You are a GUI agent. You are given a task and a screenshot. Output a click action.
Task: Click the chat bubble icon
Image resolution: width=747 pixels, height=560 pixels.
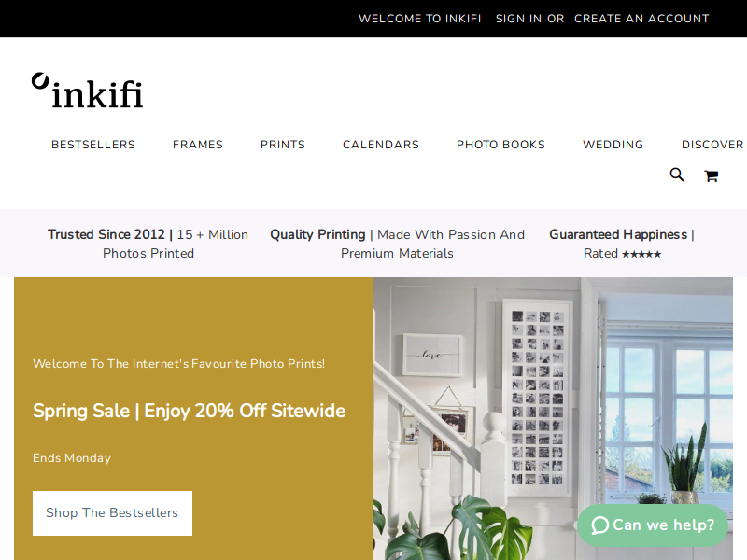(x=600, y=525)
